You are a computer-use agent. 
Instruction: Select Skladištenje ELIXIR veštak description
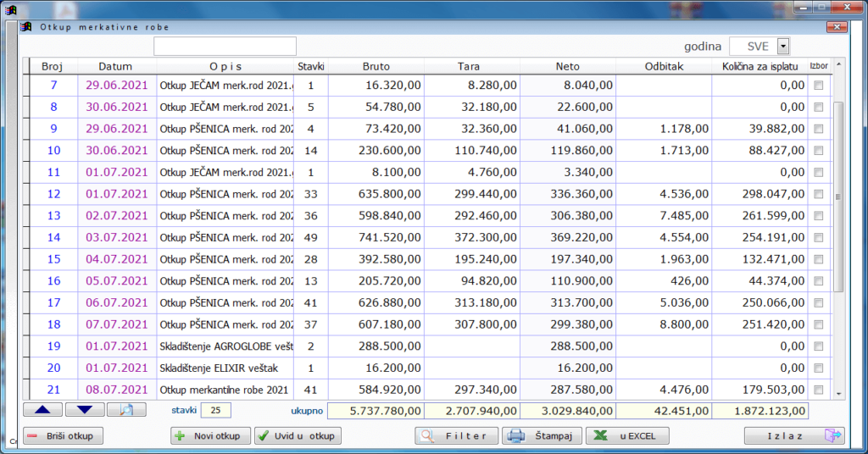pos(225,368)
